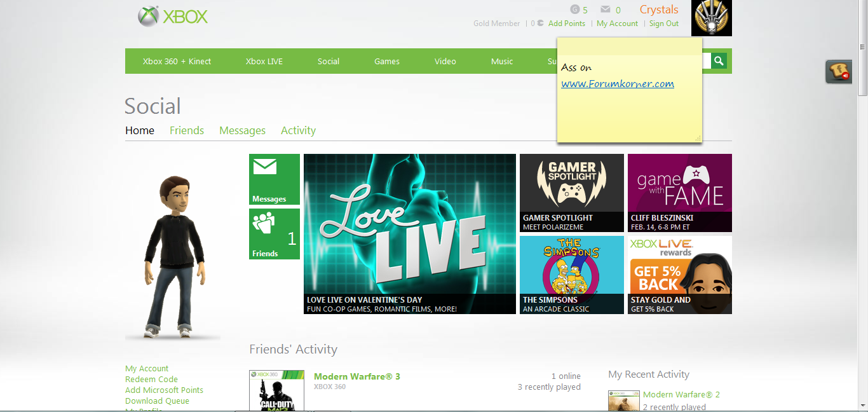Click the toast notification icon at right edge

coord(839,71)
